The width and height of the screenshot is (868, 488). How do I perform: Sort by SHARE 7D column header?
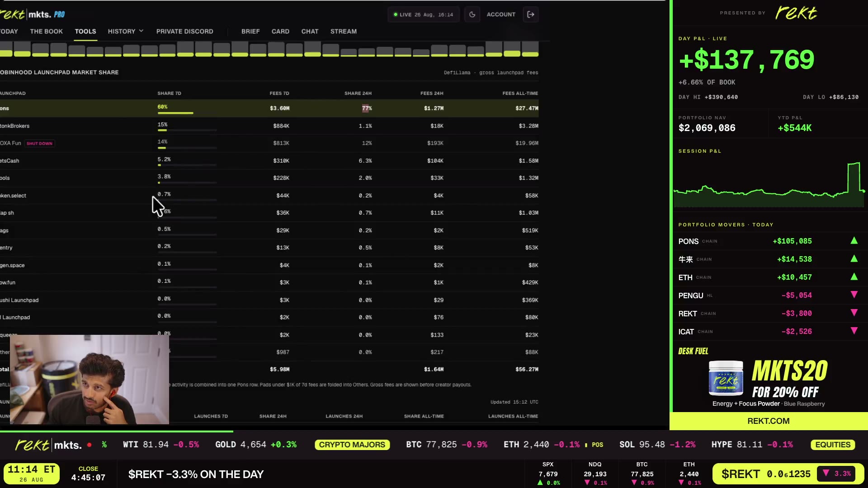(x=169, y=94)
